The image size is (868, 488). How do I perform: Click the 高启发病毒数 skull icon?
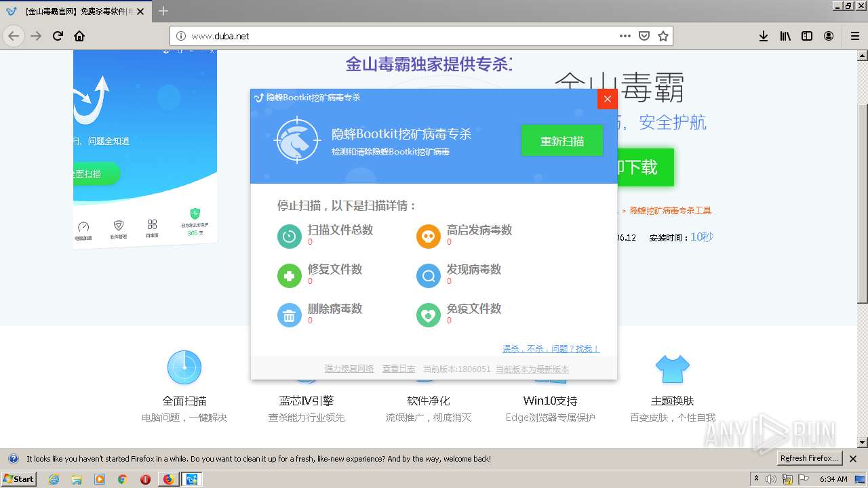[x=428, y=236]
